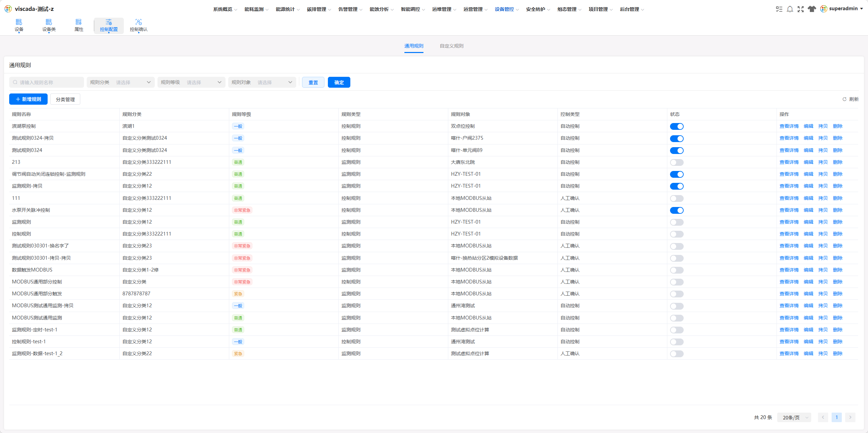Click the superadmin avatar icon
868x433 pixels.
[823, 9]
